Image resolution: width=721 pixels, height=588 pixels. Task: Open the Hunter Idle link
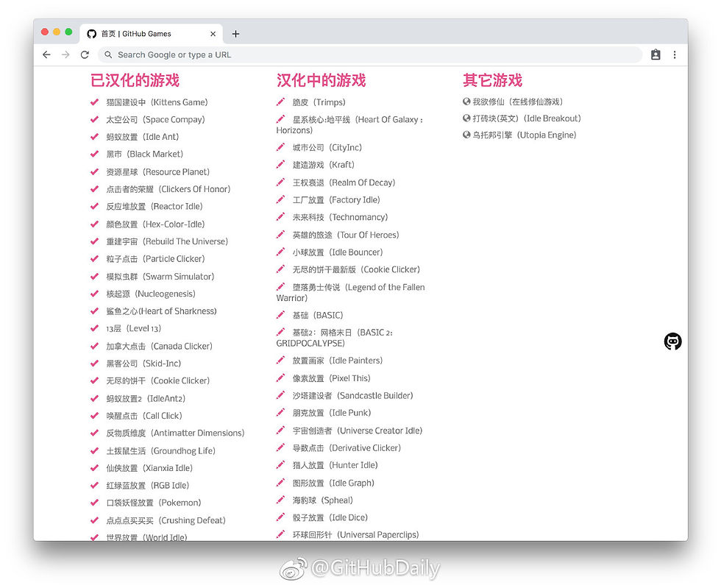coord(335,465)
